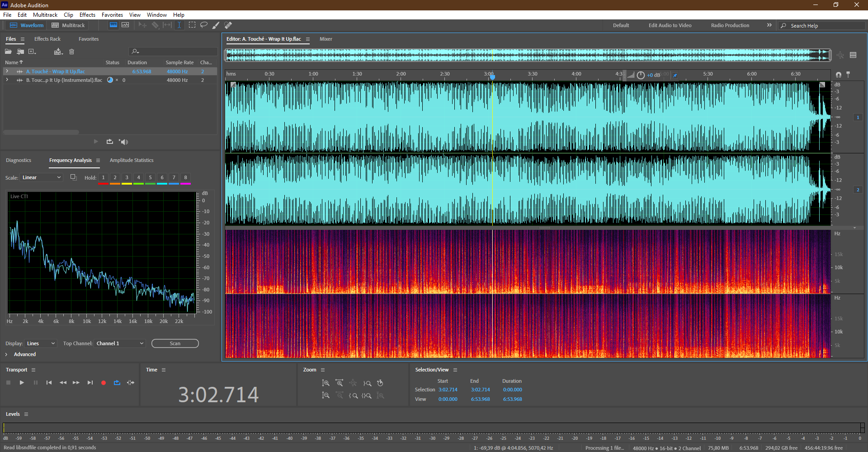Expand the B. Touc..p It Up (Instrumental).flac entry
The image size is (868, 452).
click(7, 80)
